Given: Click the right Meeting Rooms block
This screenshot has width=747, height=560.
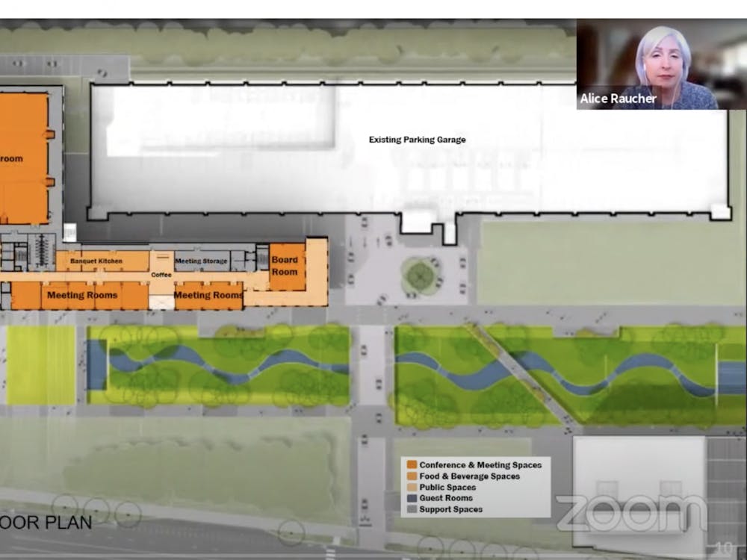Looking at the screenshot, I should click(x=208, y=296).
